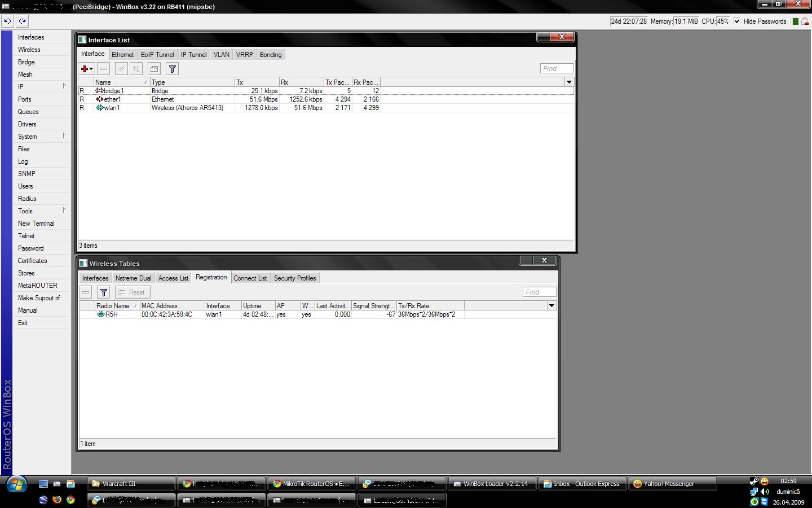Expand add interface dropdown arrow
This screenshot has width=812, height=508.
[91, 69]
